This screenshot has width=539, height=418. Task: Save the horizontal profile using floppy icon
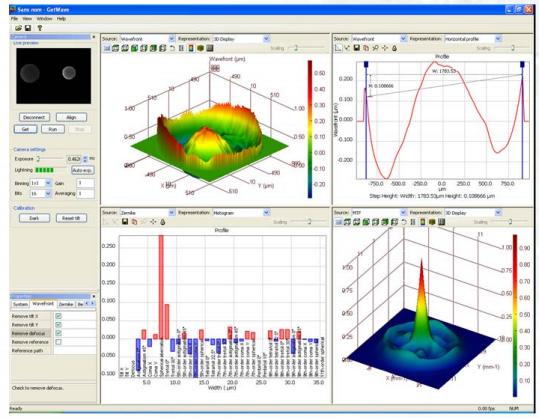pos(356,48)
